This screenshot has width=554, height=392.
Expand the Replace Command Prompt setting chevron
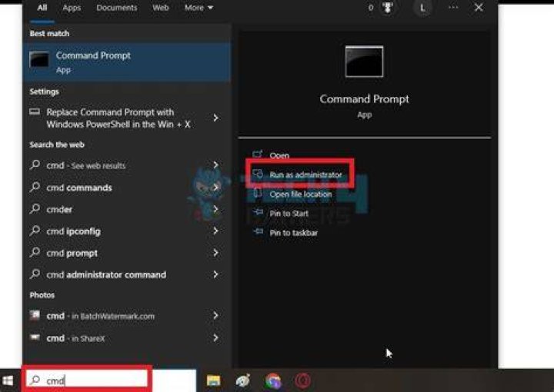(x=215, y=118)
